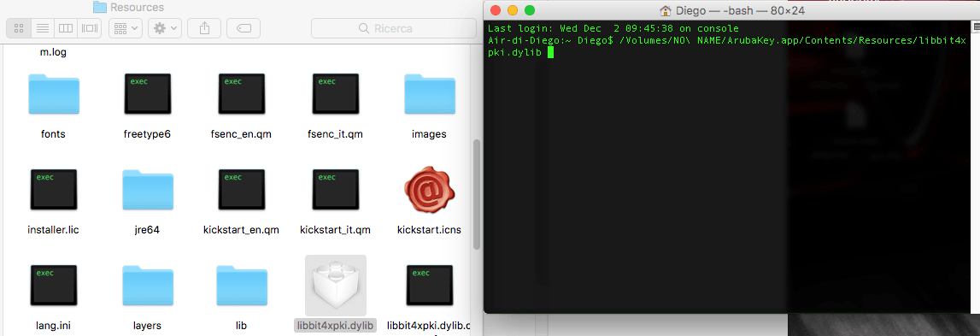980x336 pixels.
Task: Click the lang.ini file label
Action: pos(54,326)
